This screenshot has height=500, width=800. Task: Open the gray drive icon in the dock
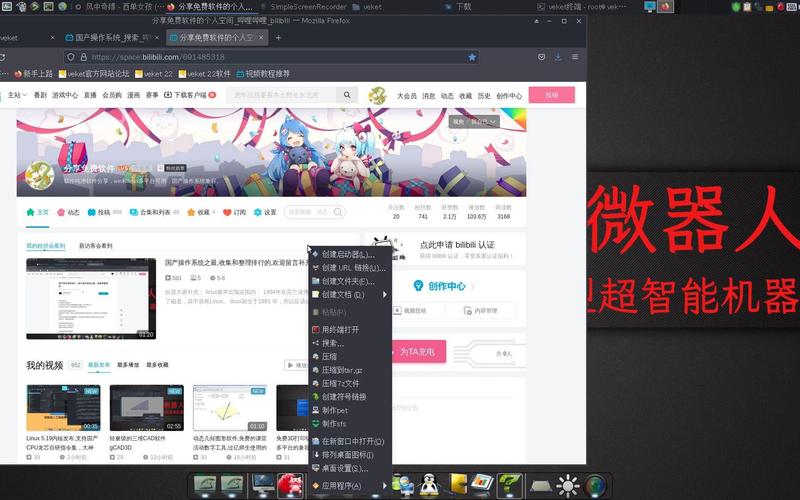click(540, 486)
